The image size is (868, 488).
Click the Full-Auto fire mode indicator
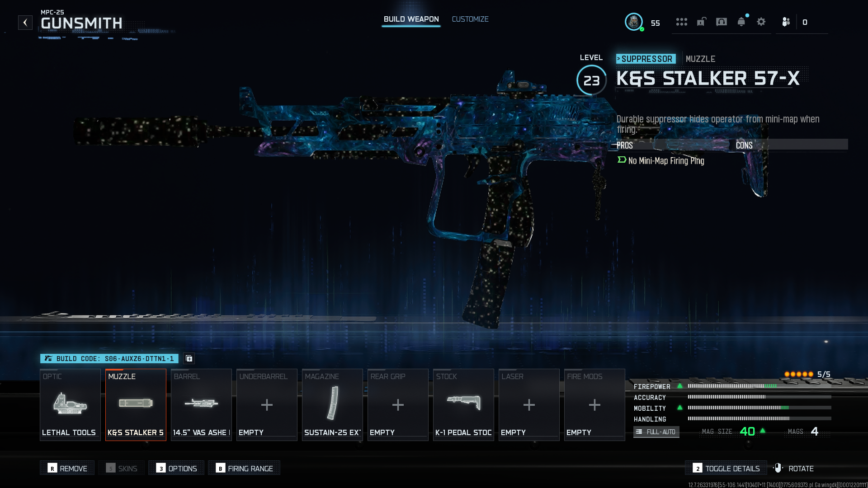(656, 432)
